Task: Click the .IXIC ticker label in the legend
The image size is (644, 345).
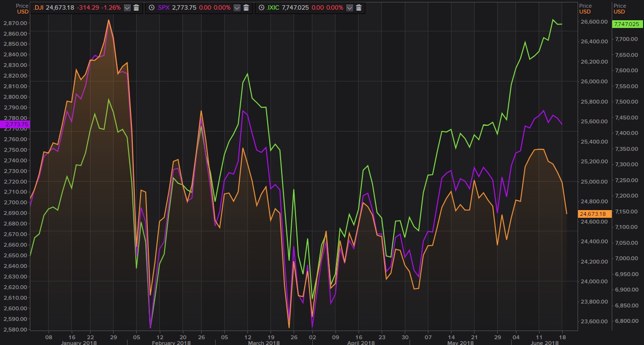Action: click(x=272, y=8)
